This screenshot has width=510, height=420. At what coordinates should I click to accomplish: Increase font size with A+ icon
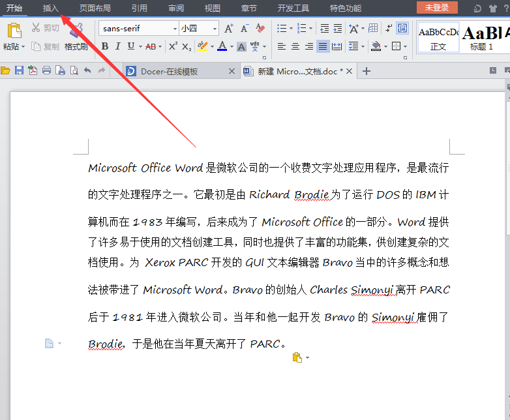point(229,29)
